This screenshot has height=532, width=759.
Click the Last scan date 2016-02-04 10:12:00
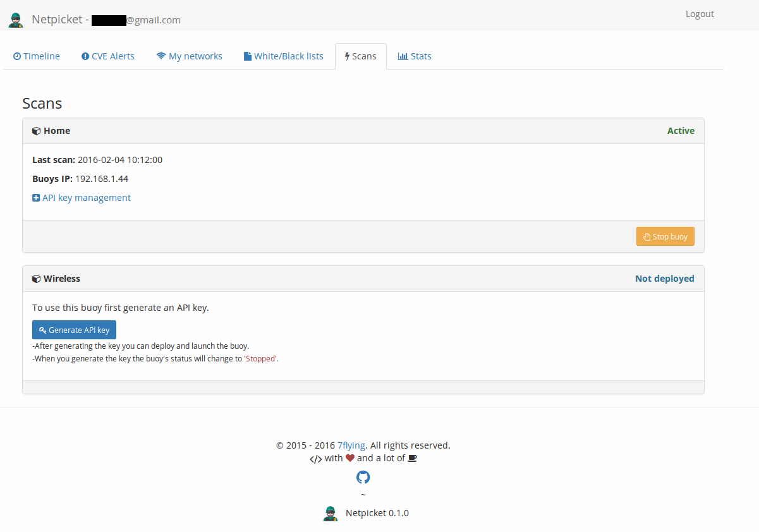pyautogui.click(x=120, y=160)
